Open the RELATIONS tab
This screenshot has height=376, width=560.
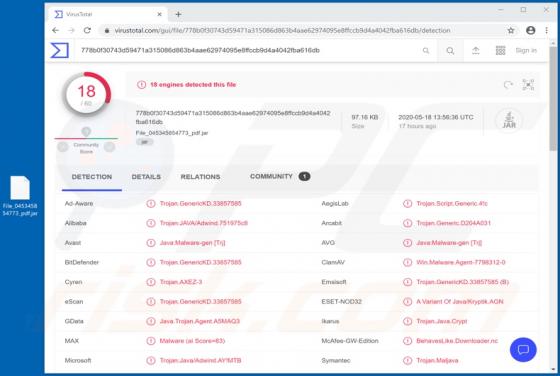200,177
